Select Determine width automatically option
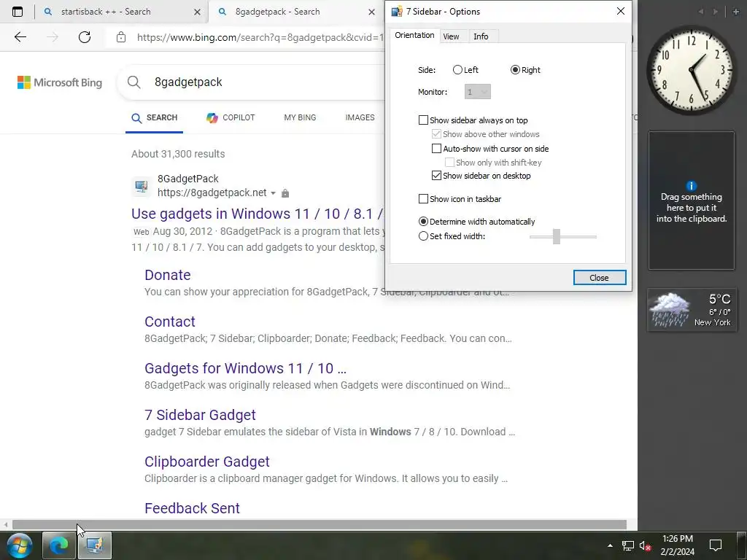The height and width of the screenshot is (560, 747). tap(423, 222)
